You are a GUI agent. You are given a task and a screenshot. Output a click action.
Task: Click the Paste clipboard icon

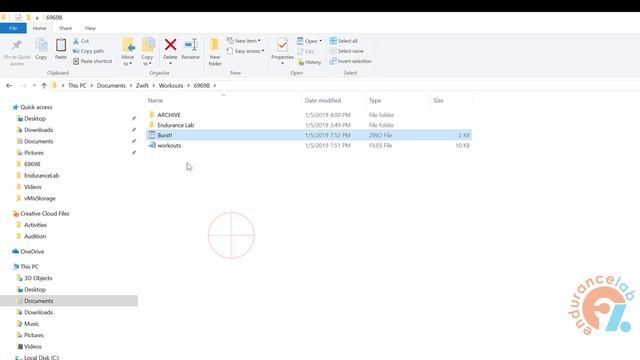point(61,49)
